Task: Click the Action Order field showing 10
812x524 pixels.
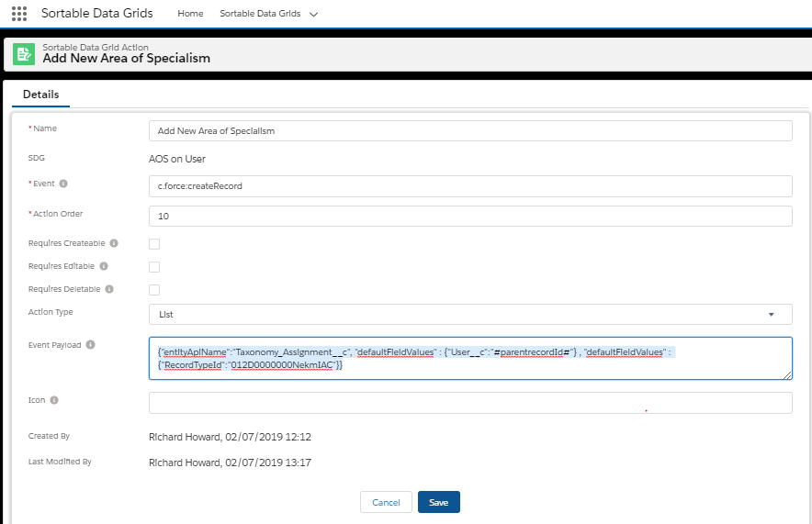Action: click(x=470, y=217)
